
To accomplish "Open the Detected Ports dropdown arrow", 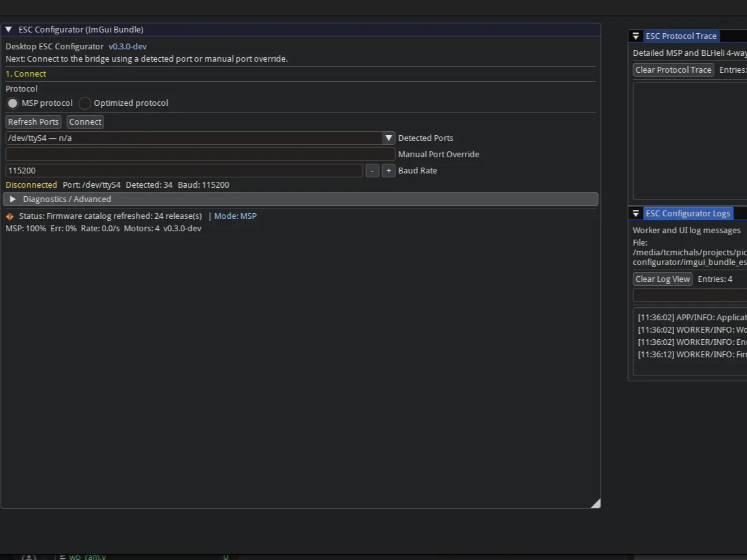I will click(x=389, y=138).
